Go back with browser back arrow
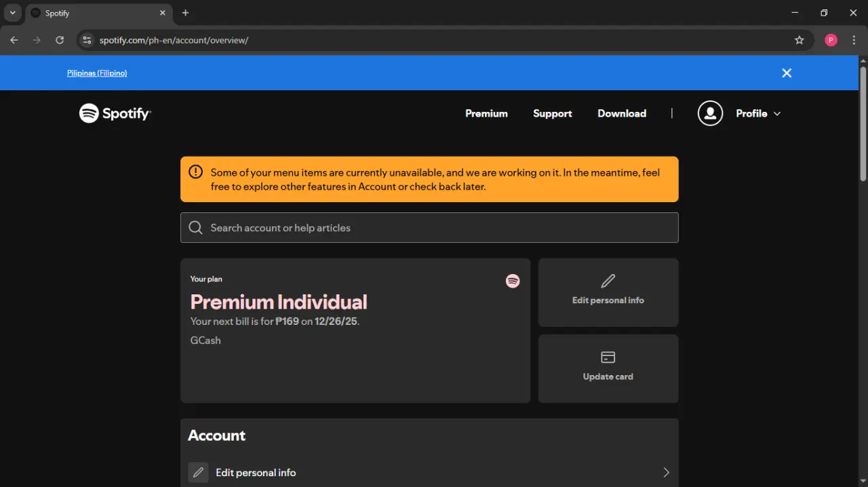Screen dimensions: 868x487 click(14, 40)
